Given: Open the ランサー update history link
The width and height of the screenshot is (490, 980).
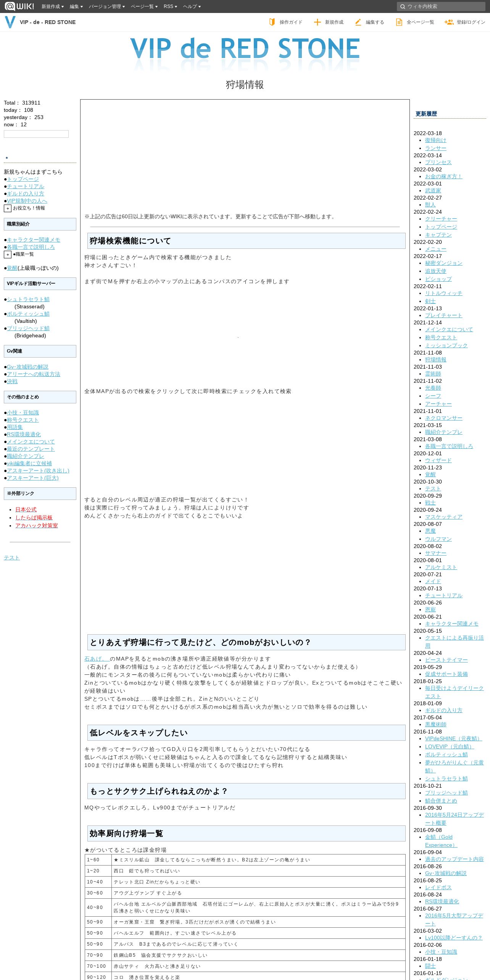Looking at the screenshot, I should pos(436,148).
